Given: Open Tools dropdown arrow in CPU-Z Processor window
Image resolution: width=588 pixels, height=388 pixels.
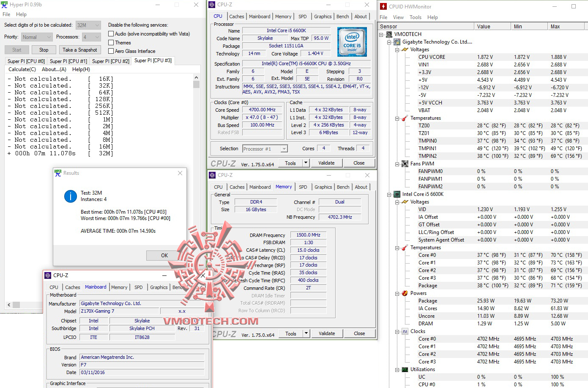Looking at the screenshot, I should point(306,163).
